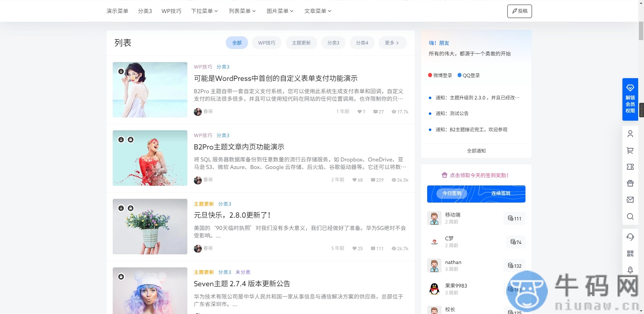Click the comment icon showing 229
Screen dimensions: 644x314
(373, 180)
